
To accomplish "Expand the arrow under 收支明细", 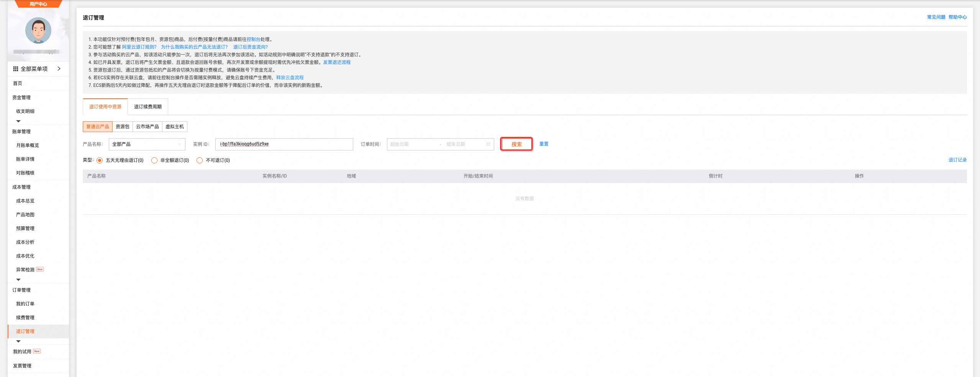I will [18, 121].
